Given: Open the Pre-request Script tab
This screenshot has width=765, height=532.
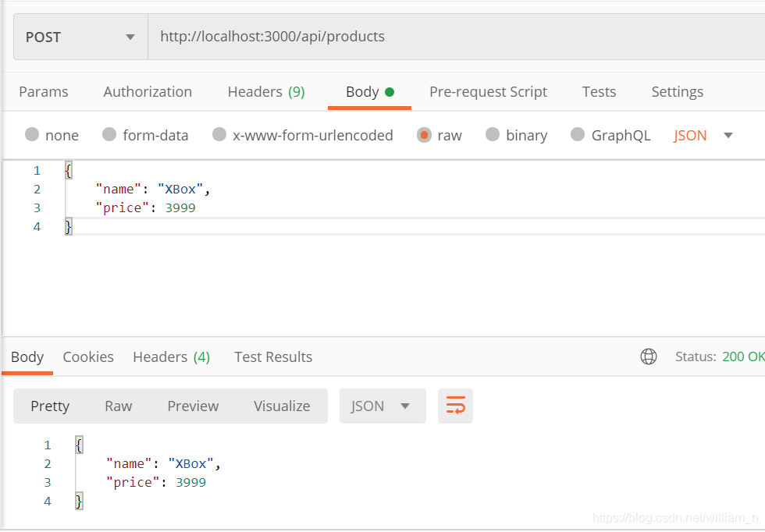Looking at the screenshot, I should [488, 92].
